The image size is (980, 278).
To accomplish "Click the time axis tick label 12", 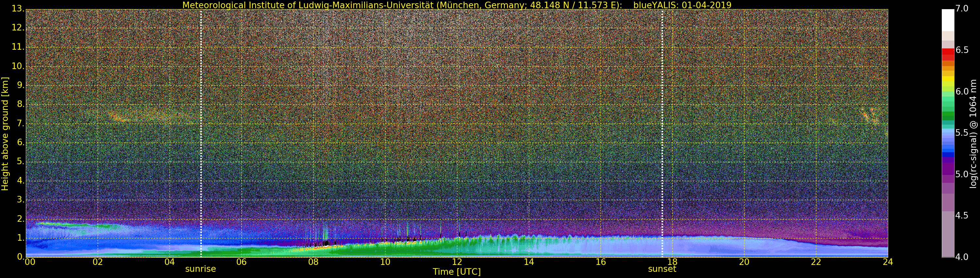I will pyautogui.click(x=457, y=262).
